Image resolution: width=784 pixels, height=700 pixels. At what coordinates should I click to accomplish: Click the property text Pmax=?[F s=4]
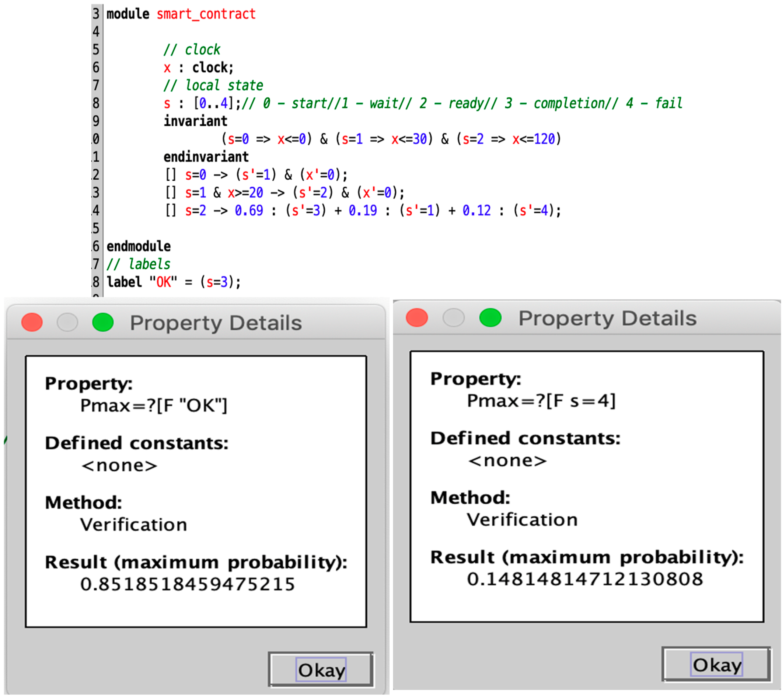pos(541,401)
